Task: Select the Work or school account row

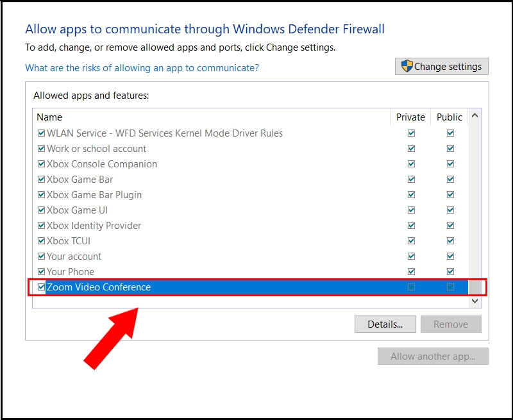Action: [96, 149]
